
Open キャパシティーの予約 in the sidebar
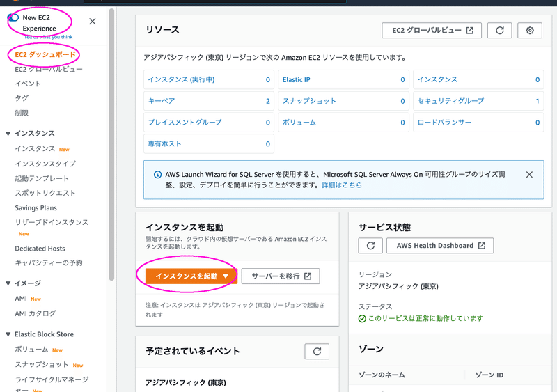click(x=48, y=263)
